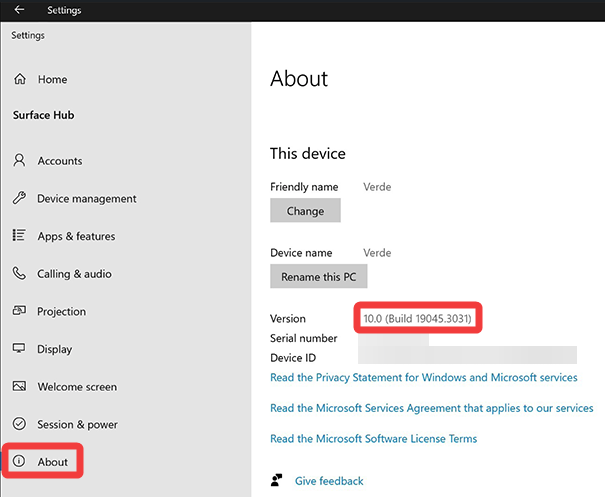Click the Apps & features list icon

[x=19, y=235]
